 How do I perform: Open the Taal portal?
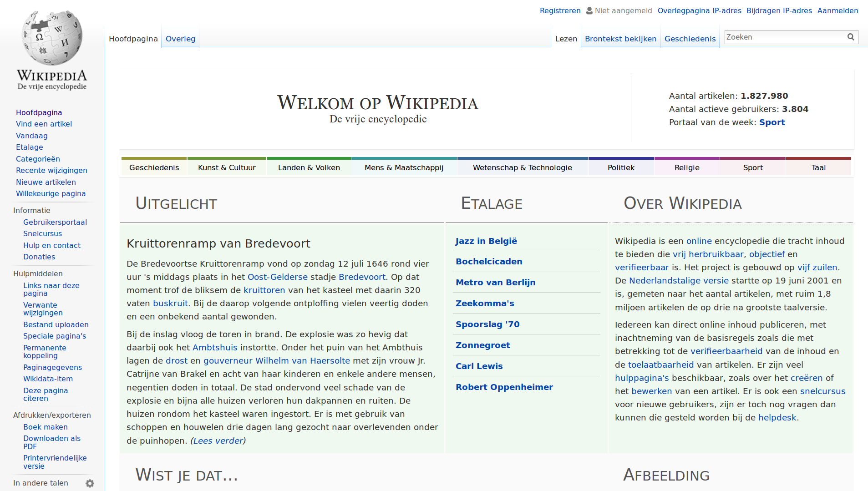[x=818, y=167]
